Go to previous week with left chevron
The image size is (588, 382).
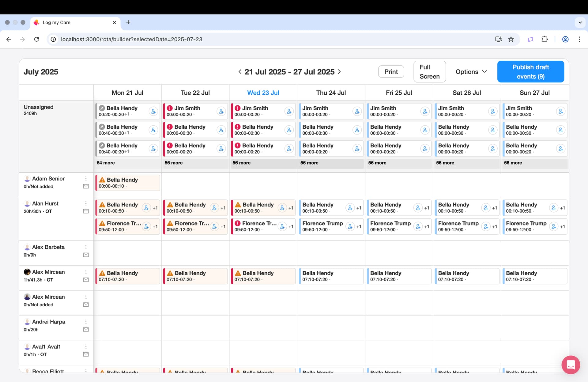(x=240, y=72)
